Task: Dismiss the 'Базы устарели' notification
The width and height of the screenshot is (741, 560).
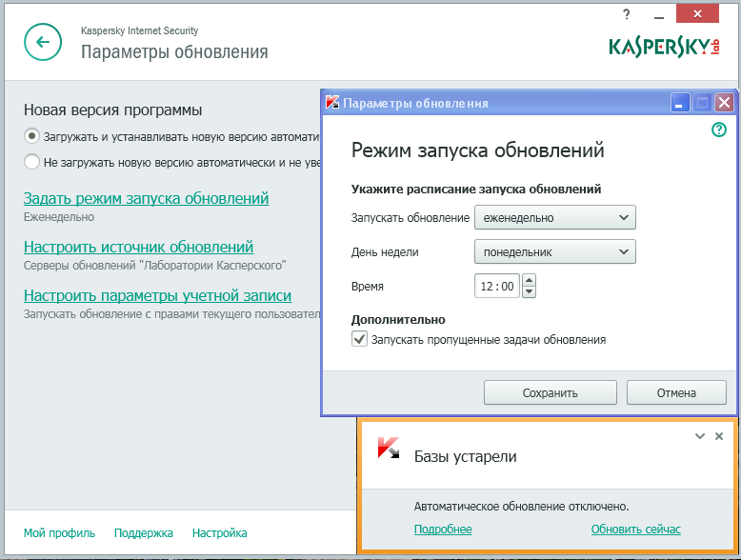Action: pyautogui.click(x=719, y=436)
